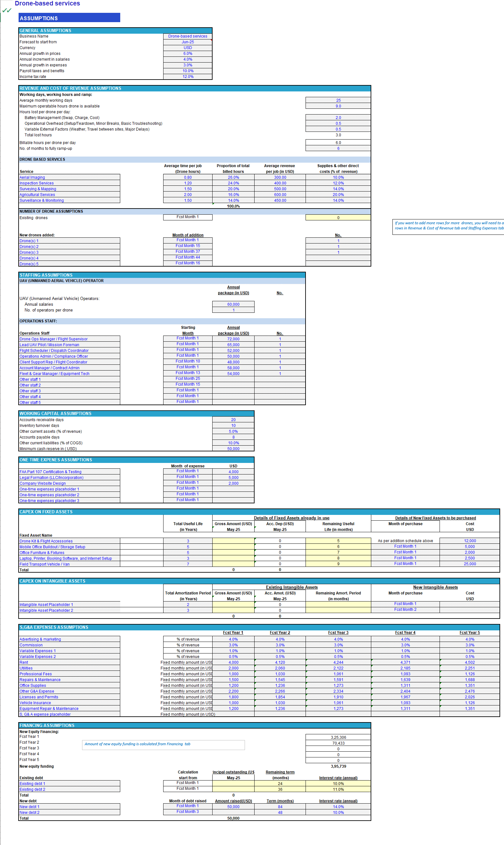The width and height of the screenshot is (504, 845).
Task: Open Intangible Asset Placeholder 2 Fcst Month 2
Action: 405,610
